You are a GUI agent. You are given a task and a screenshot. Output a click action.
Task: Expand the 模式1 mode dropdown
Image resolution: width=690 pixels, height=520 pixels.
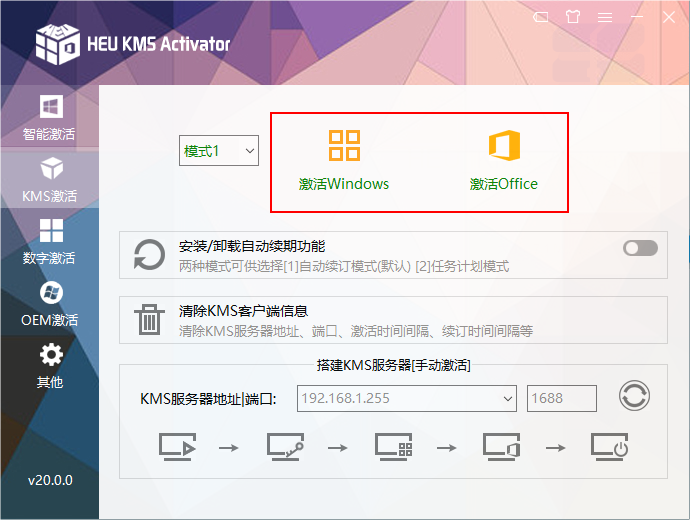(219, 150)
